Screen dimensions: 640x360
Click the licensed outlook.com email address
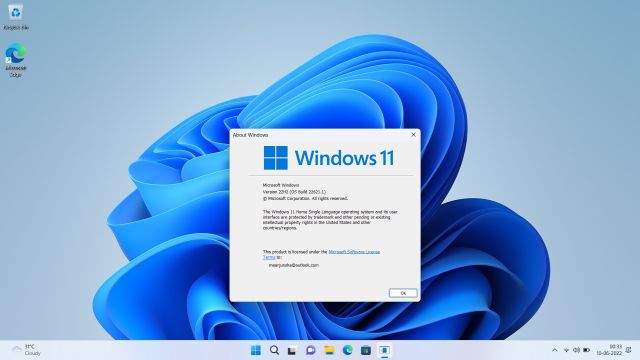(293, 265)
